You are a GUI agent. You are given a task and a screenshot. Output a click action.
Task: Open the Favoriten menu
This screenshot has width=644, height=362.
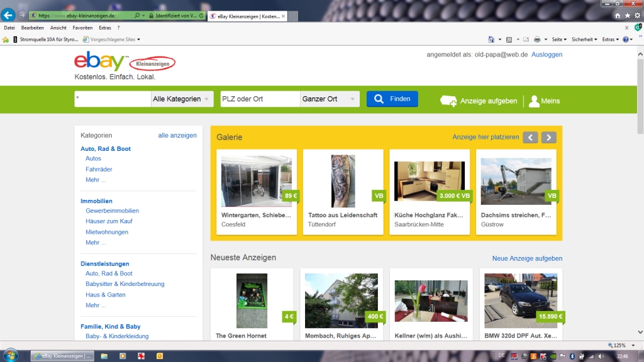click(x=82, y=28)
